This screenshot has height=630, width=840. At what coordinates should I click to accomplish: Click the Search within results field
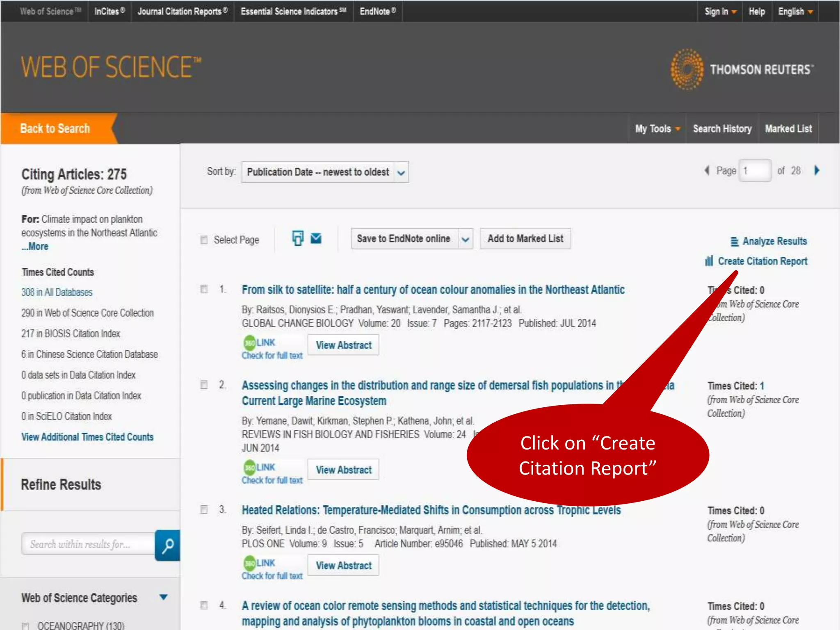click(88, 544)
